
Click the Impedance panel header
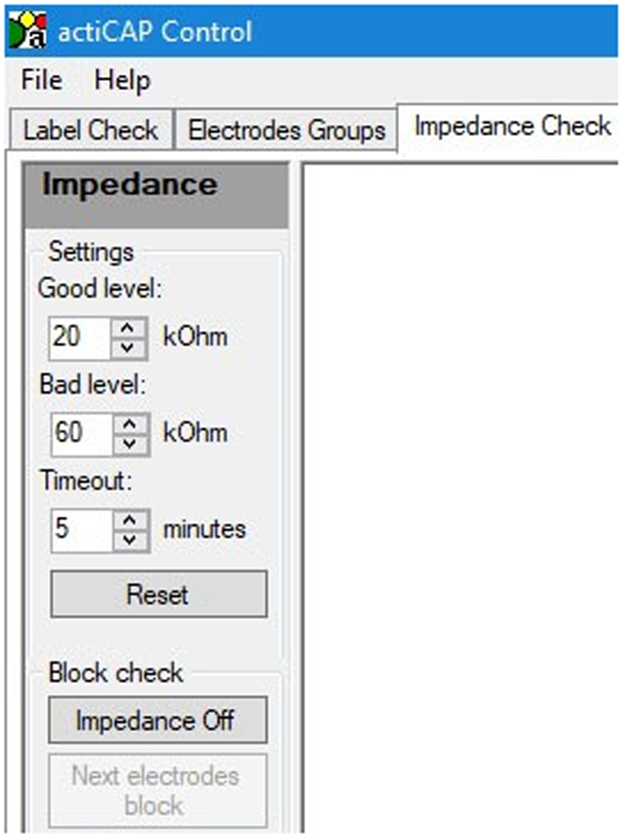156,195
